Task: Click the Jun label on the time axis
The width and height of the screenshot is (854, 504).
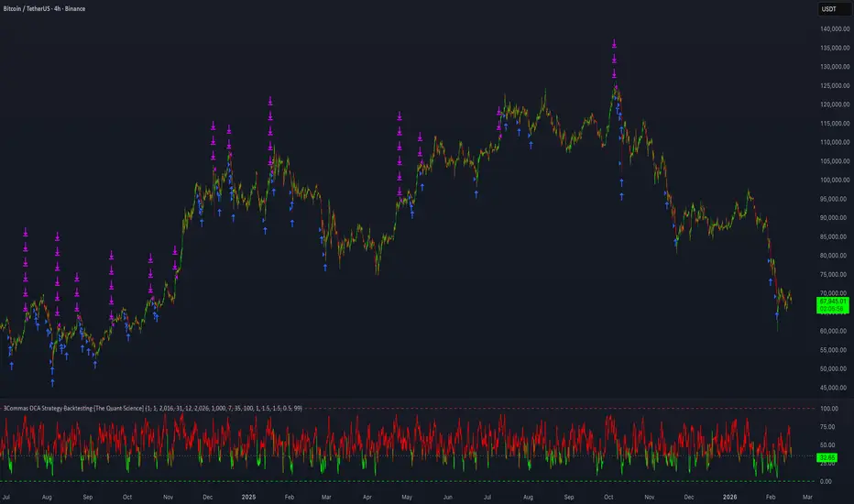Action: click(x=447, y=496)
